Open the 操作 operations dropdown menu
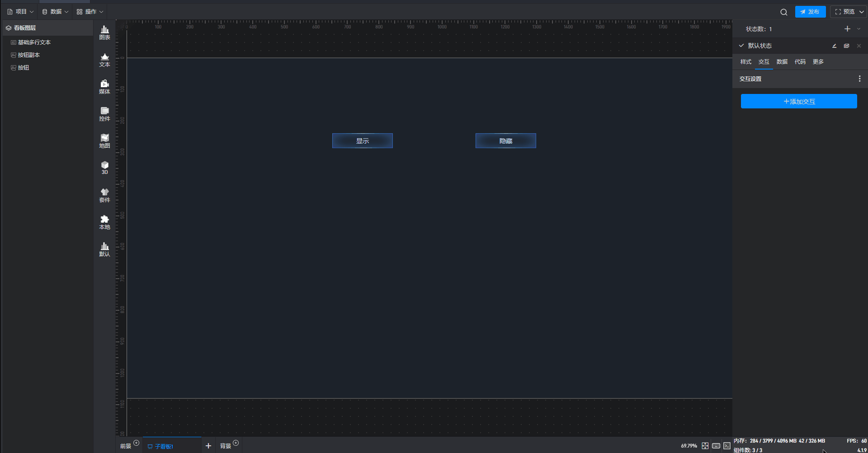Screen dimensions: 868x453 tap(90, 12)
